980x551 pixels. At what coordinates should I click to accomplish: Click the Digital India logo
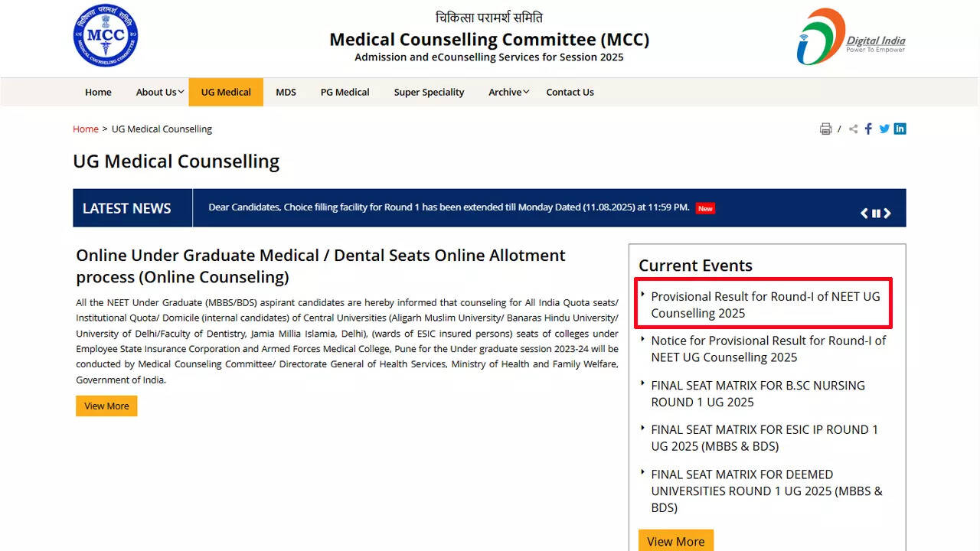point(851,37)
